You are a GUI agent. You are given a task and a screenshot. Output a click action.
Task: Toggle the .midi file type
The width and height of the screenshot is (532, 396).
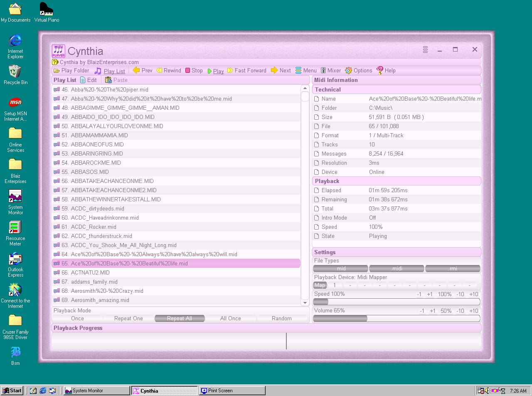[x=397, y=269]
